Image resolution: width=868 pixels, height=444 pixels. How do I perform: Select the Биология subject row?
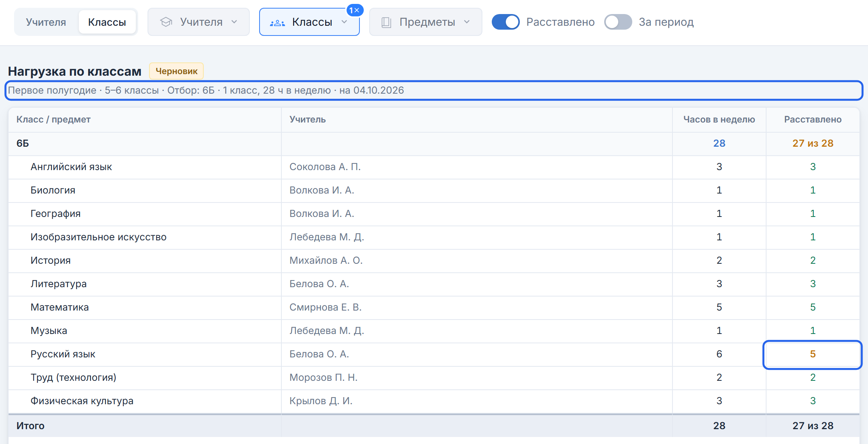pyautogui.click(x=434, y=190)
